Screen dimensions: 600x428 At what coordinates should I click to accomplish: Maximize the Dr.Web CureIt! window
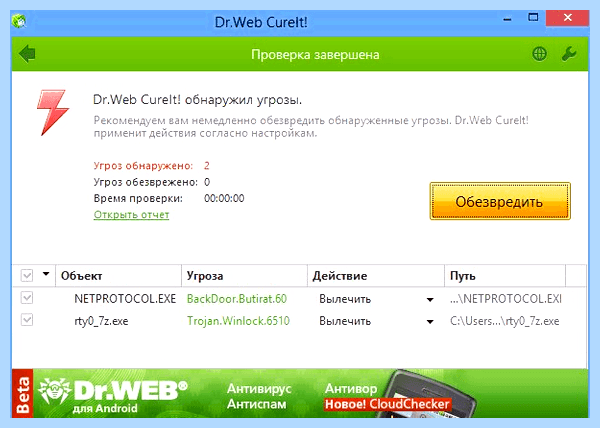point(533,18)
